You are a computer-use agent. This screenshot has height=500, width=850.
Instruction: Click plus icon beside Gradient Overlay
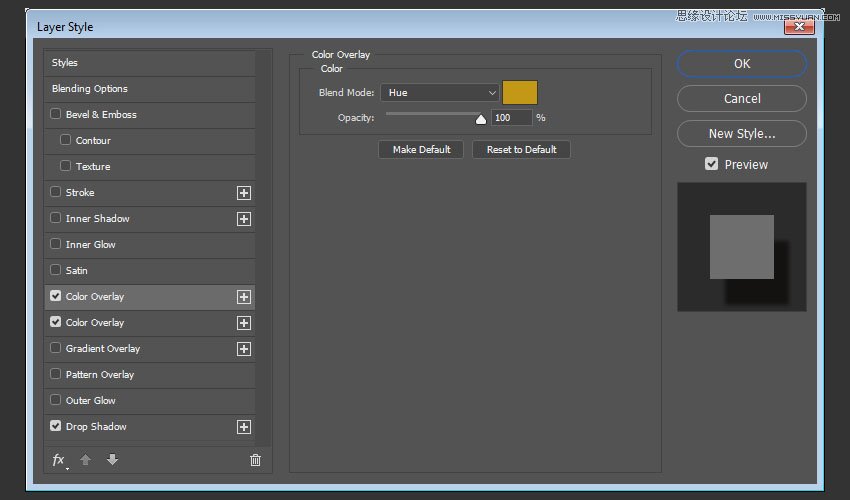[243, 349]
